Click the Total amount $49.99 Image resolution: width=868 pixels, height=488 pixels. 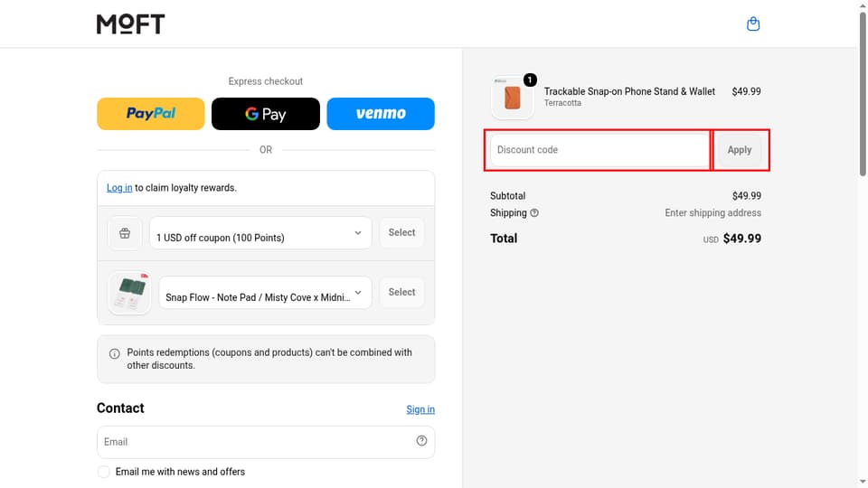(741, 239)
